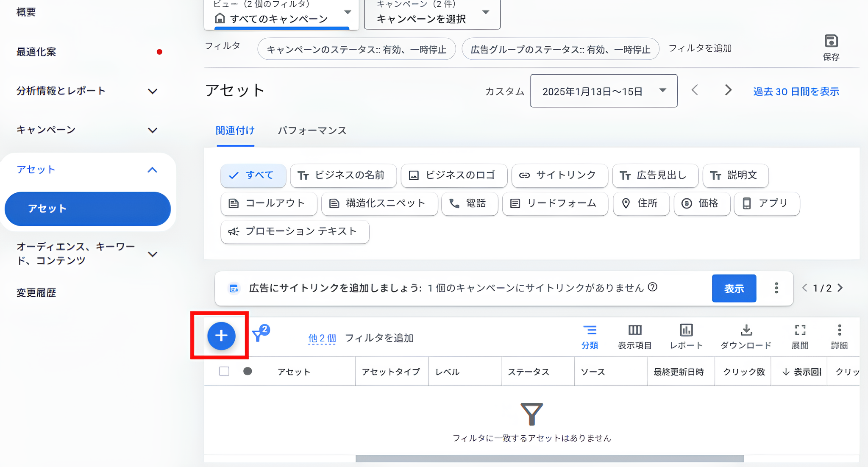The image size is (868, 467).
Task: Click the ダウンロード icon
Action: (x=746, y=335)
